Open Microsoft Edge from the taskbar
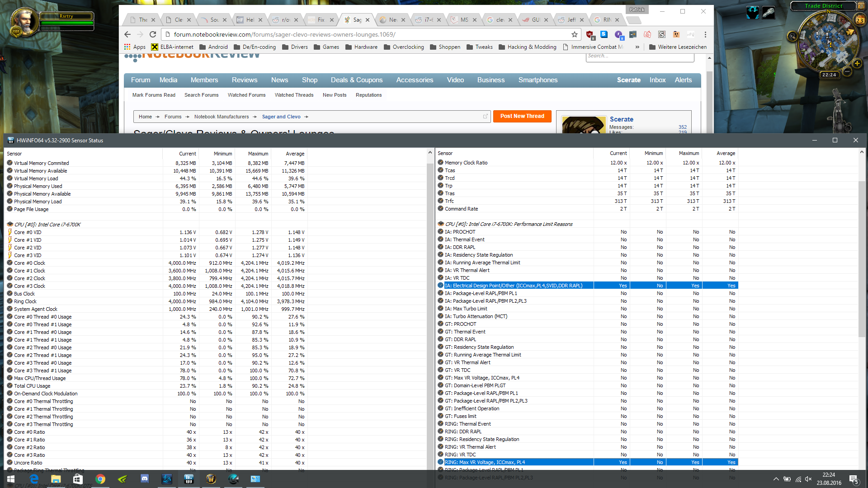The height and width of the screenshot is (488, 868). click(34, 479)
